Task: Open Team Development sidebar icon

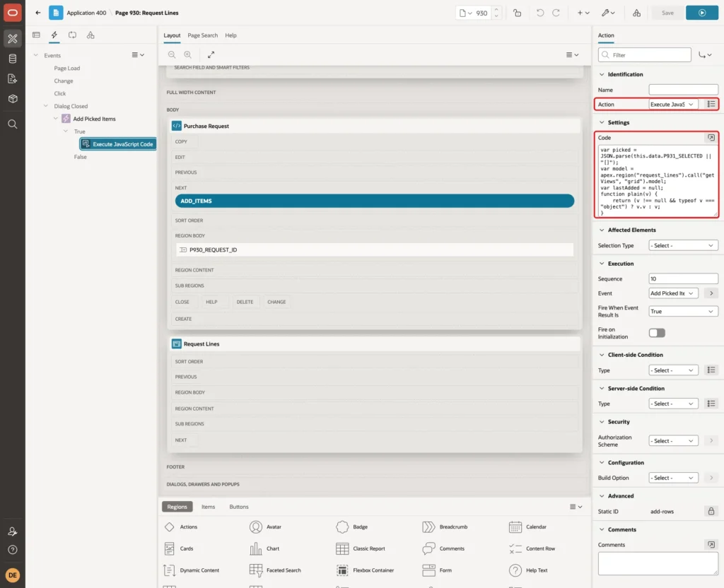Action: point(13,78)
